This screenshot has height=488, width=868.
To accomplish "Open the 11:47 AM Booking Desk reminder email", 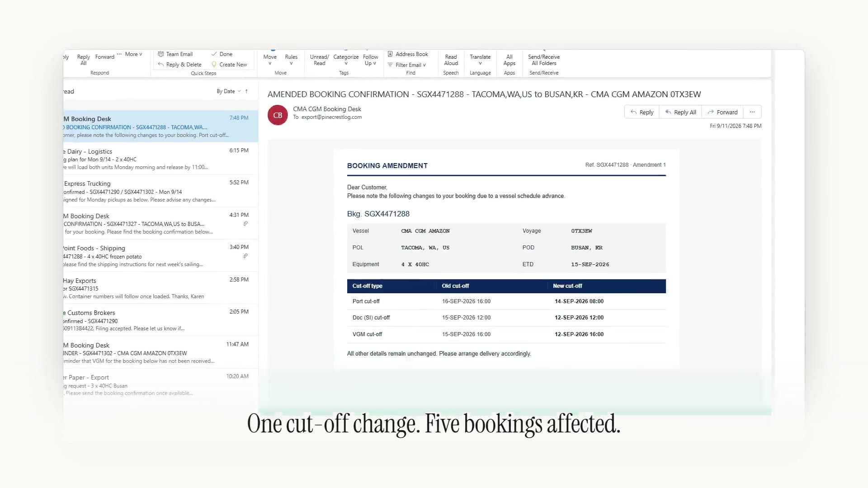I will pyautogui.click(x=160, y=352).
